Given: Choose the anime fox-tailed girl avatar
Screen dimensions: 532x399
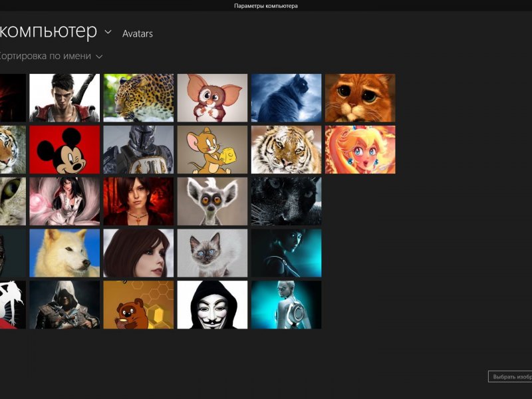Looking at the screenshot, I should point(65,201).
